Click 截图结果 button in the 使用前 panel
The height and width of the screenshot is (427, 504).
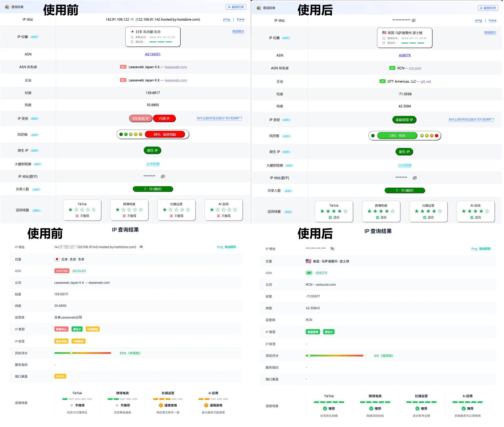point(236,7)
